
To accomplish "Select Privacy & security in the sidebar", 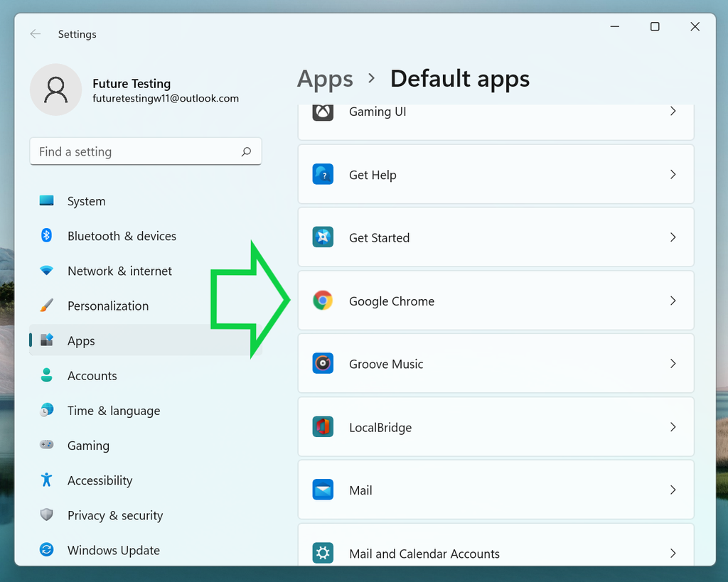I will 113,515.
